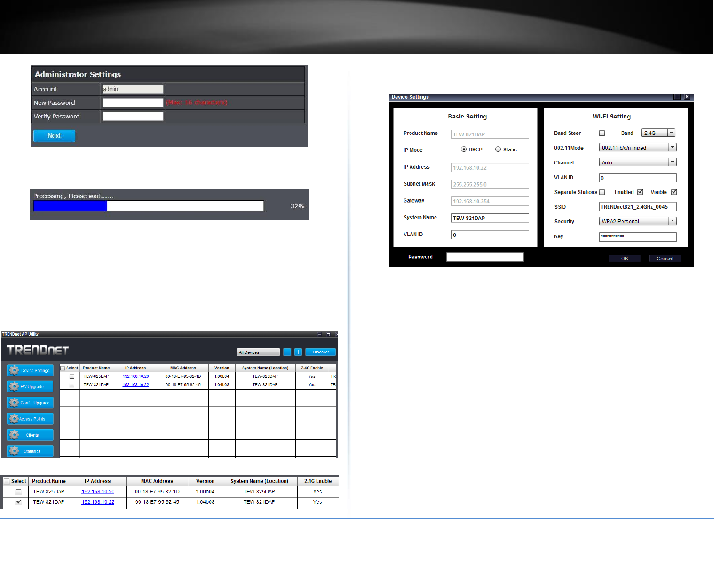Click version 1.04b08 in the AP Utility window
The image size is (728, 564).
pyautogui.click(x=222, y=385)
